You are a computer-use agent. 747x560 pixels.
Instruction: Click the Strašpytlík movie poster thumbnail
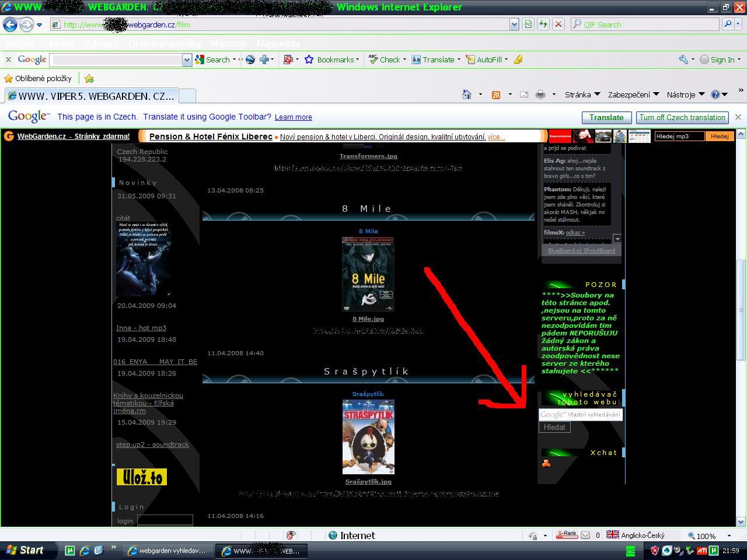pyautogui.click(x=368, y=437)
